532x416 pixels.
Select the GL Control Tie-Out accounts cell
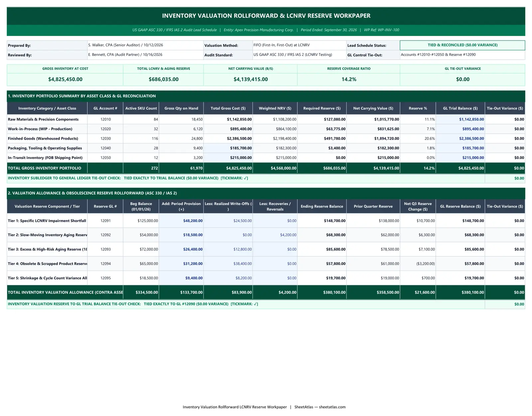463,55
